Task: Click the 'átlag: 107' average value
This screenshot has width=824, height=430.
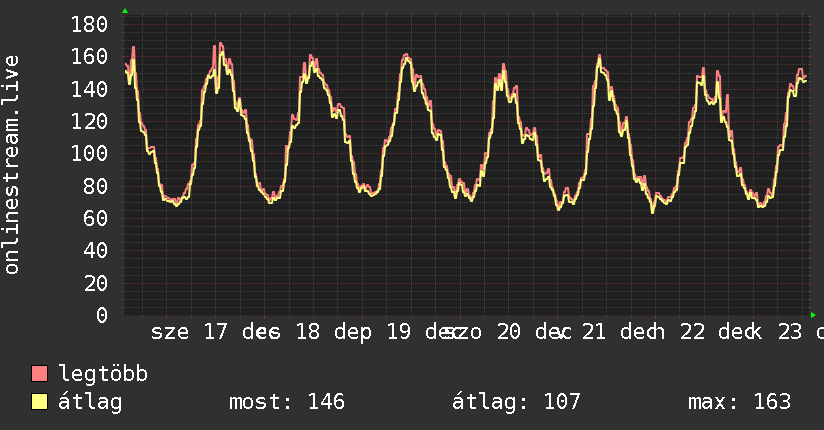Action: click(x=516, y=402)
